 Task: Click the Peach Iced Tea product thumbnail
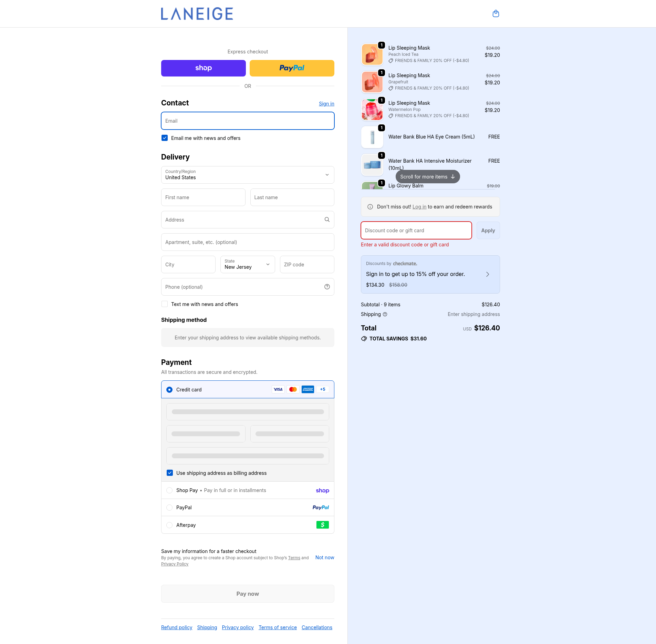372,54
